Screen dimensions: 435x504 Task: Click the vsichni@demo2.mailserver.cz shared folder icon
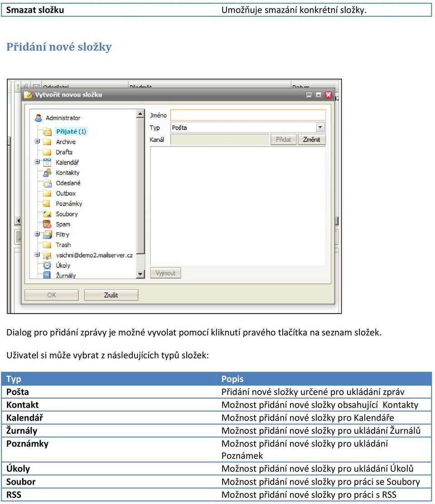47,255
